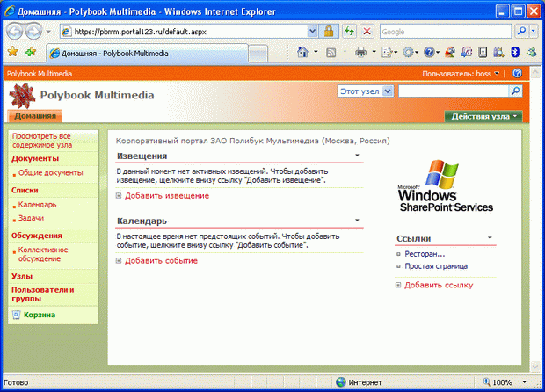Click into the site search text field
The image size is (545, 392).
[x=454, y=91]
